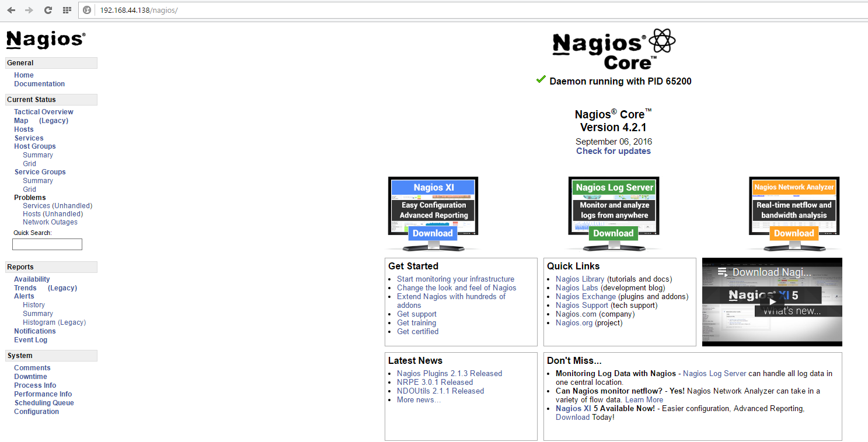Play the Download Nagios XI 5 video
Viewport: 868px width, 442px height.
(772, 301)
